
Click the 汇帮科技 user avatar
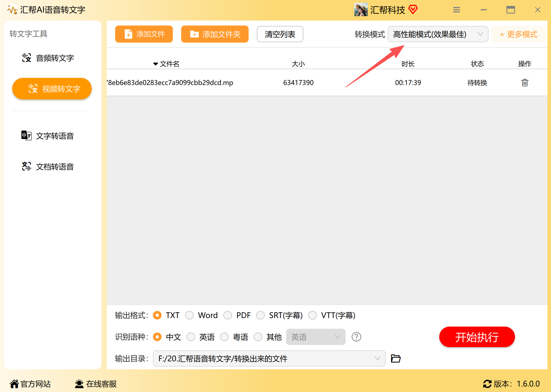click(x=361, y=10)
